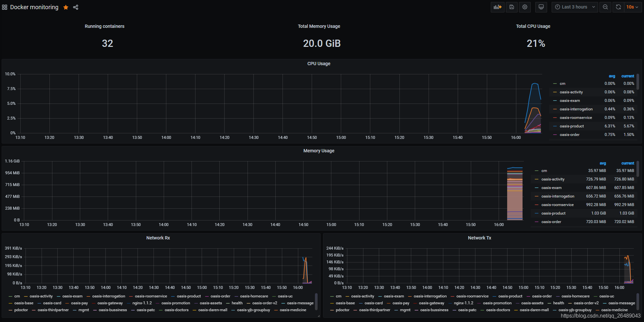Screen dimensions: 644x322
Task: Toggle oasis-order series in CPU Usage legend
Action: coord(570,135)
